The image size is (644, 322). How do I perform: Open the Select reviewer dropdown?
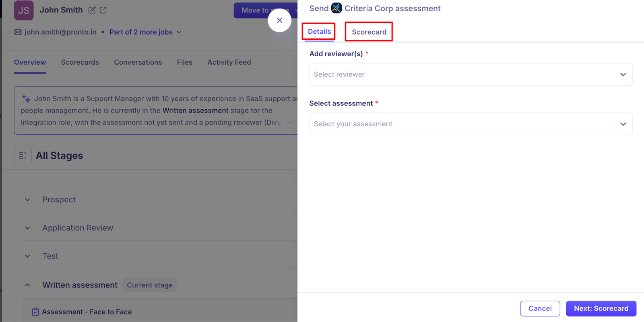(471, 74)
